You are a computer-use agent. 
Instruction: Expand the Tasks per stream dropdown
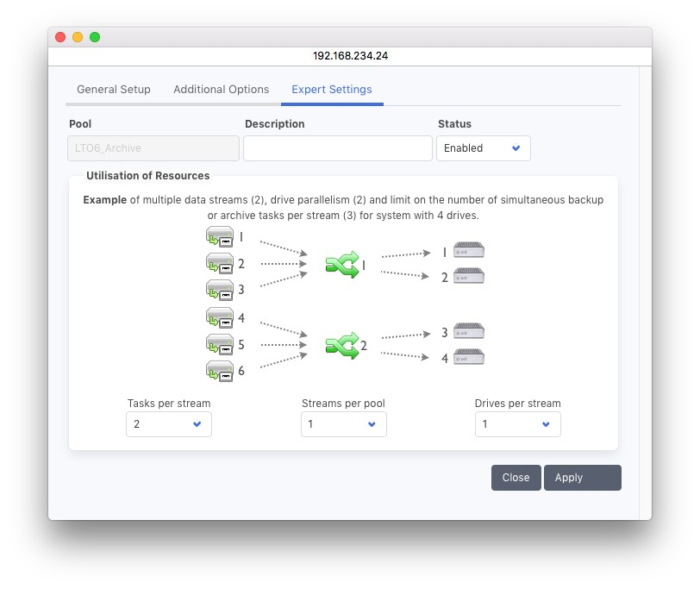tap(168, 424)
